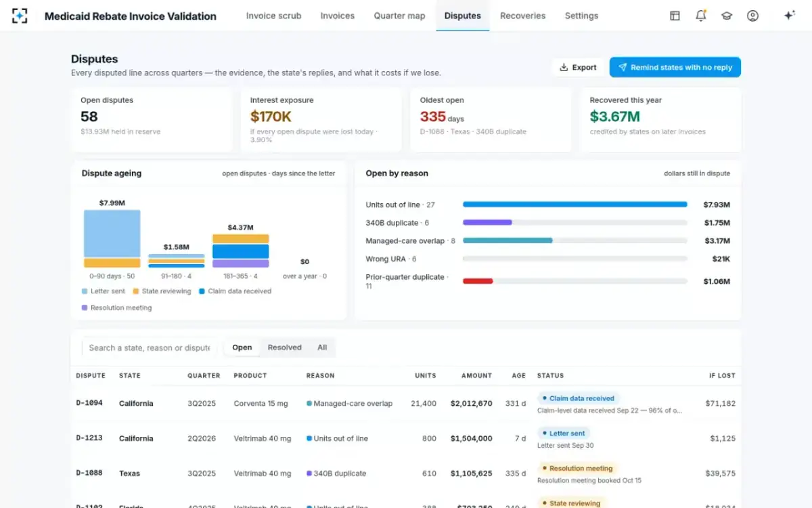Image resolution: width=812 pixels, height=508 pixels.
Task: Click the Letter sent legend swatch
Action: pyautogui.click(x=85, y=291)
